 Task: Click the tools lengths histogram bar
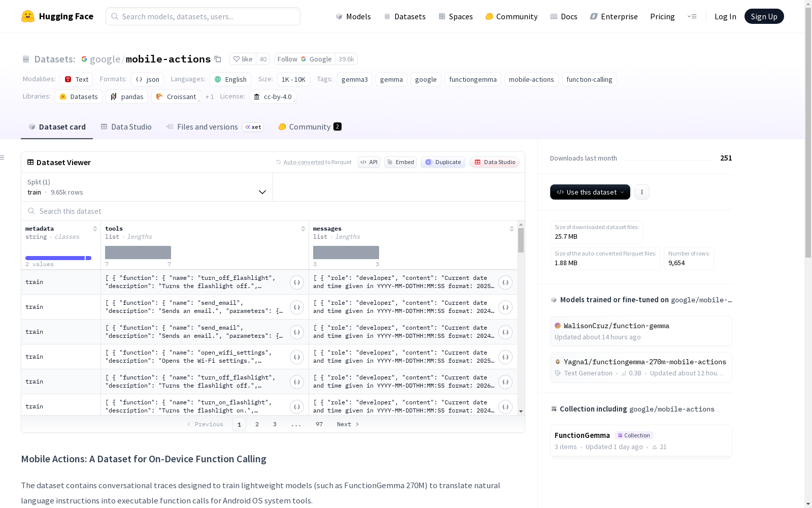click(138, 252)
